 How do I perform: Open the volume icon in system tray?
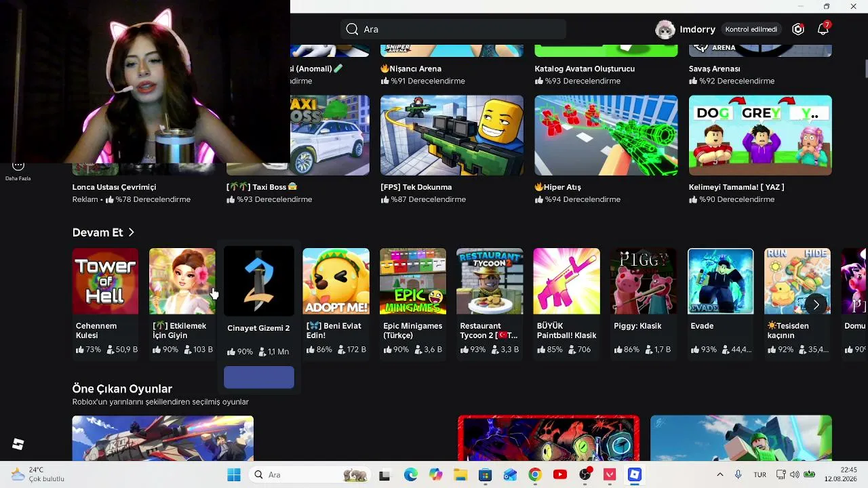coord(795,474)
